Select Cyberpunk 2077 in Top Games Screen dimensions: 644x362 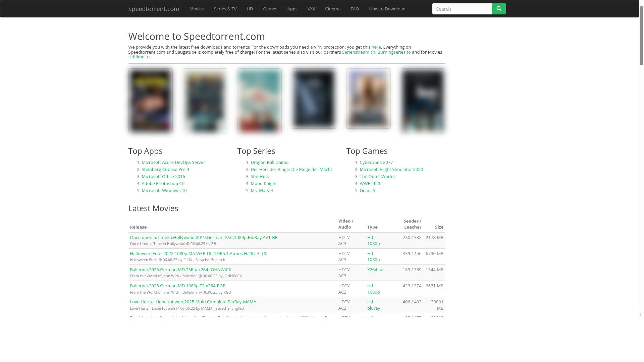pyautogui.click(x=376, y=162)
